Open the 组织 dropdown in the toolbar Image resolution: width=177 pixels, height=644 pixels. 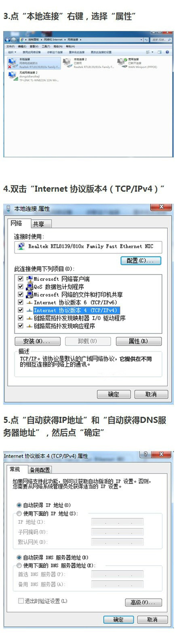pyautogui.click(x=12, y=52)
